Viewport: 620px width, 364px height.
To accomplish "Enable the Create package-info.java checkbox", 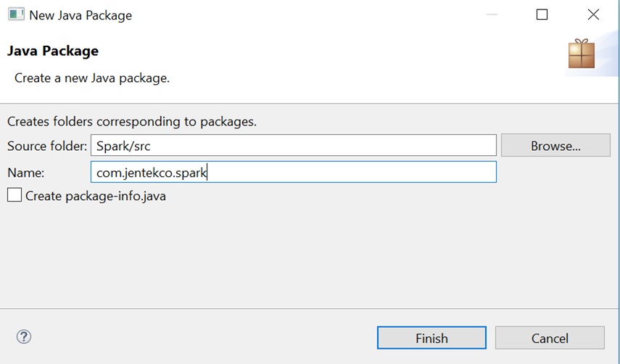I will click(15, 195).
